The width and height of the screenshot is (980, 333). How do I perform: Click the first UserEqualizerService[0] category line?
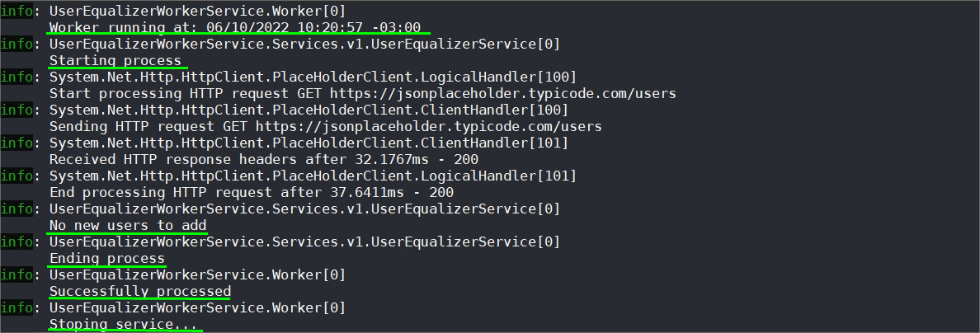(x=304, y=45)
